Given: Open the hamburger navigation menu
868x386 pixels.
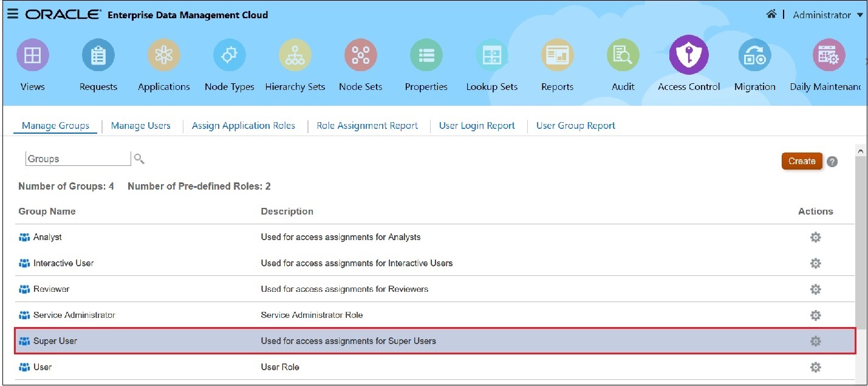Looking at the screenshot, I should coord(12,14).
